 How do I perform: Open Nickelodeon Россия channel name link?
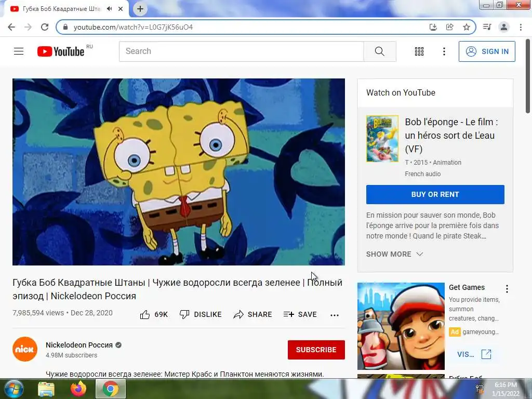pyautogui.click(x=79, y=345)
